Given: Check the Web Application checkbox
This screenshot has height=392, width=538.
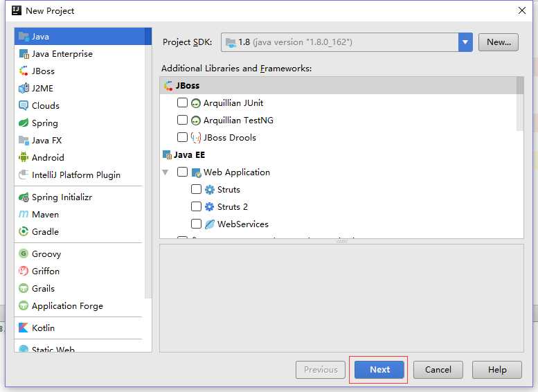Looking at the screenshot, I should click(x=182, y=172).
